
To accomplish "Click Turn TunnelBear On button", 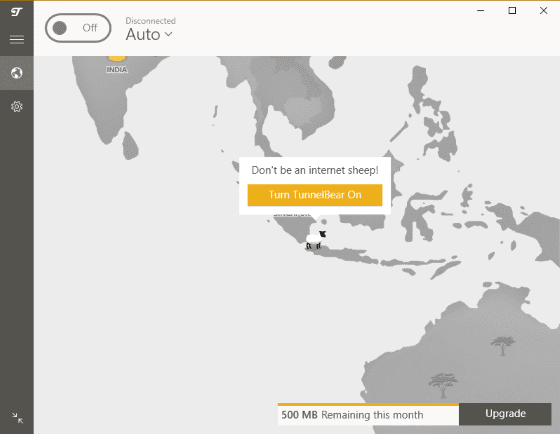I will tap(315, 195).
